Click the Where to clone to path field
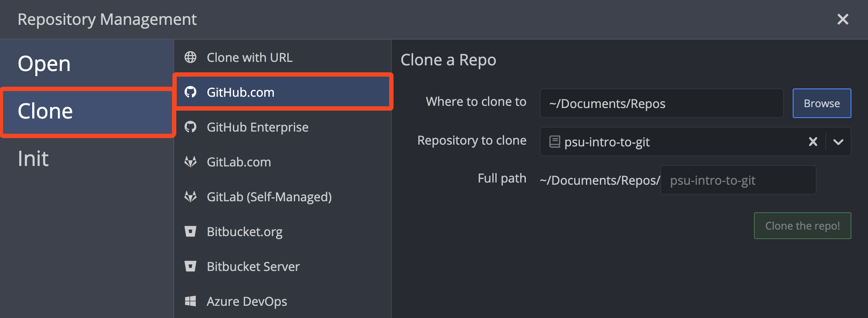Image resolution: width=868 pixels, height=318 pixels. (x=661, y=104)
